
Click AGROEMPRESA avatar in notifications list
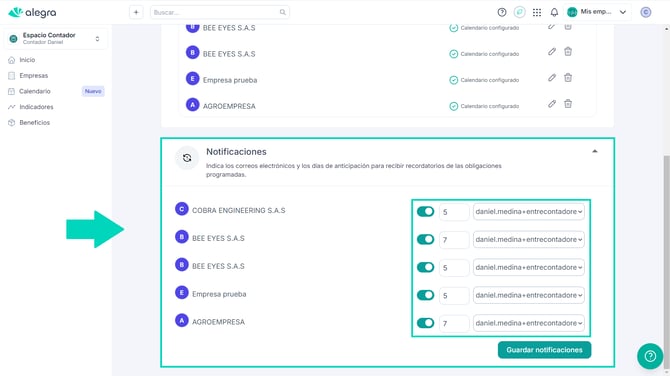pyautogui.click(x=182, y=320)
